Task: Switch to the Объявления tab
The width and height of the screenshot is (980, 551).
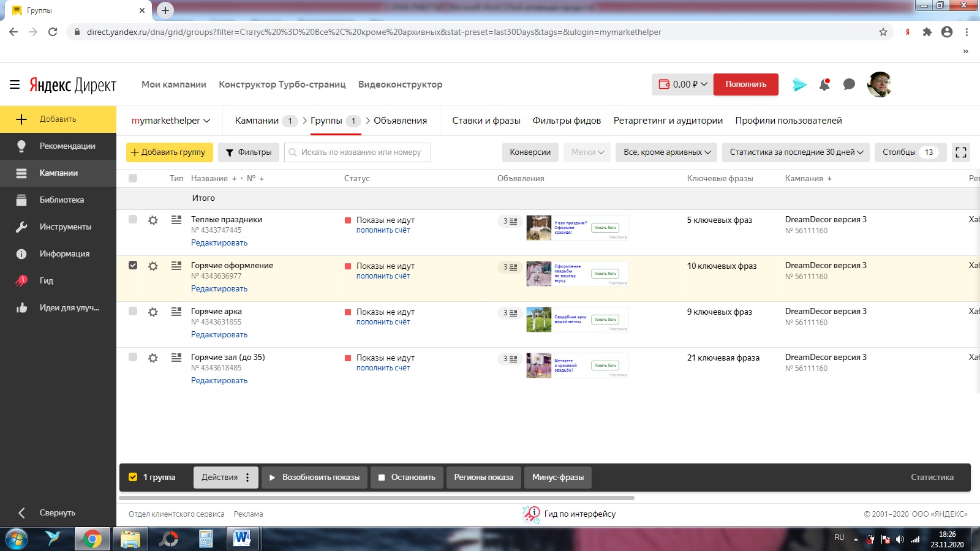Action: [401, 121]
